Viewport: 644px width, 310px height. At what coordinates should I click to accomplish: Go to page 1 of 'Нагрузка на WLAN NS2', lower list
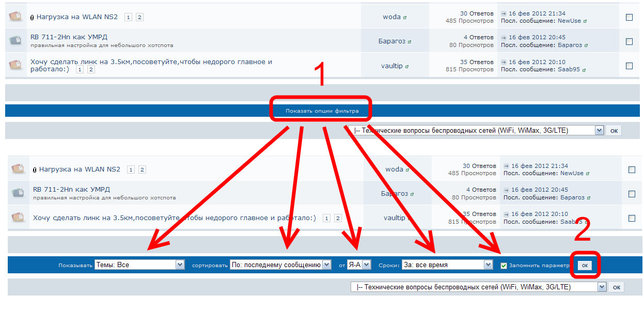pyautogui.click(x=131, y=169)
